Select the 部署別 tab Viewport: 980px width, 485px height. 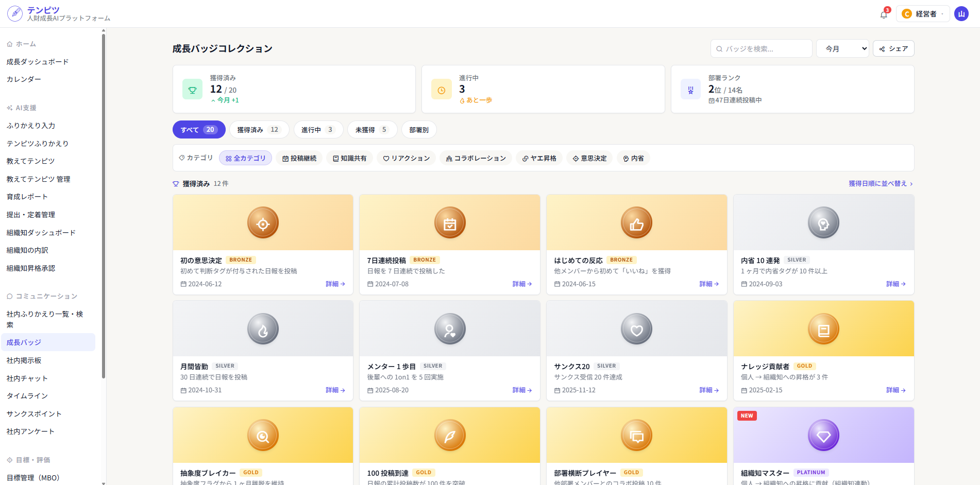(x=419, y=130)
